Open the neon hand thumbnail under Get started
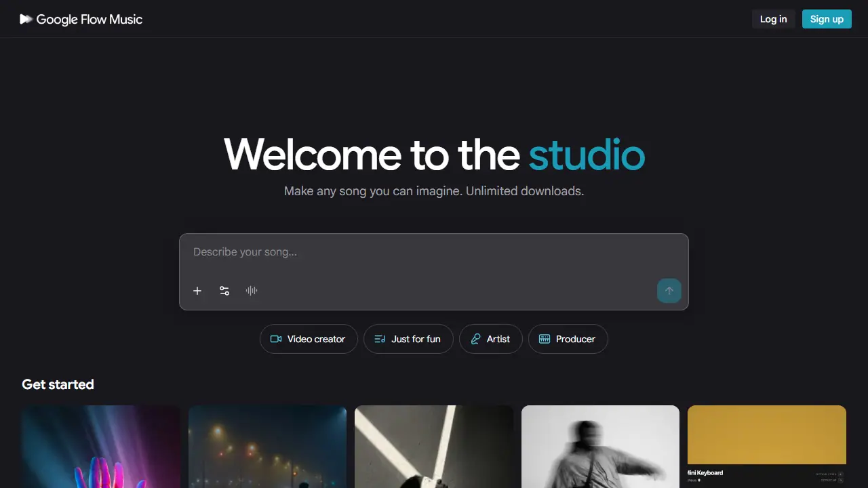The width and height of the screenshot is (868, 488). click(101, 447)
